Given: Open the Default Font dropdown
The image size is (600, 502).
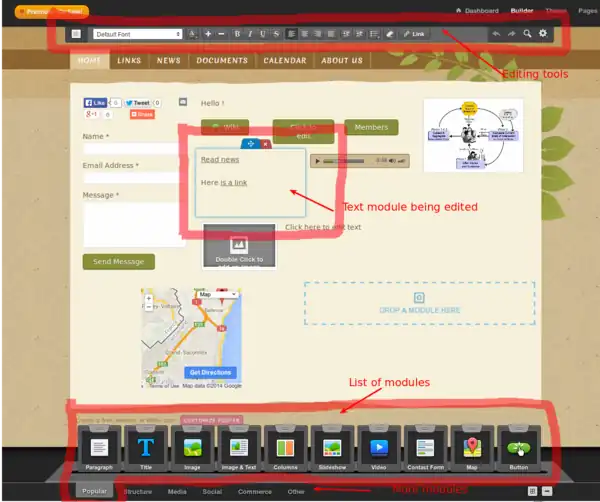Looking at the screenshot, I should coord(137,34).
